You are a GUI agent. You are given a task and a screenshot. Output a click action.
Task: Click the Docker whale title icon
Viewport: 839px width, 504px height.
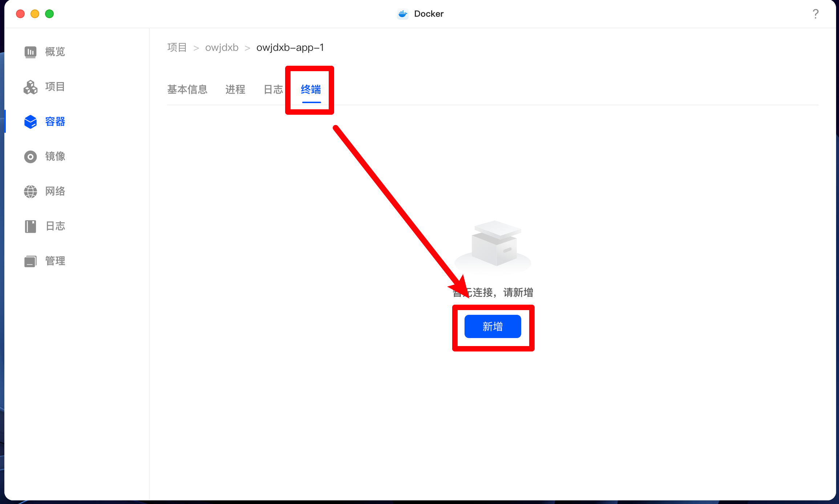click(x=402, y=14)
